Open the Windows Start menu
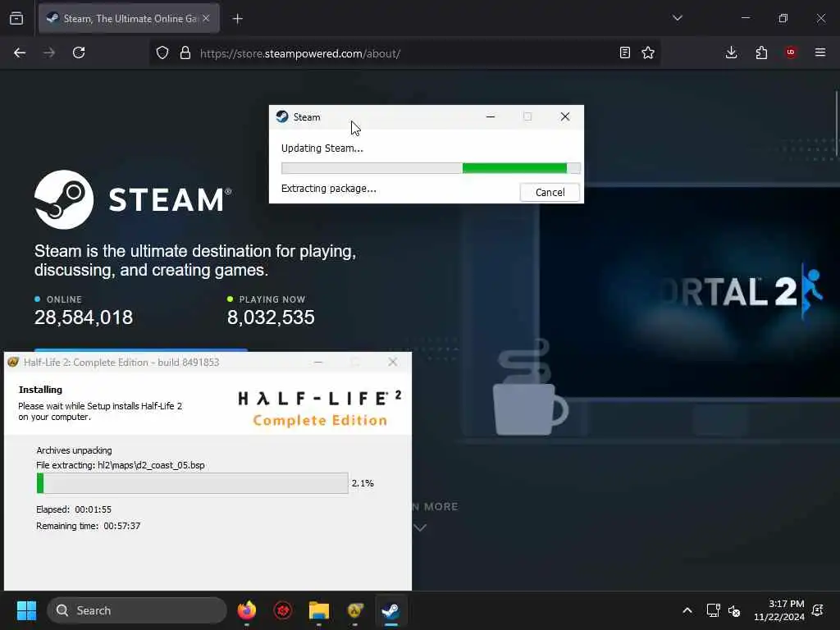The width and height of the screenshot is (840, 630). click(x=26, y=610)
